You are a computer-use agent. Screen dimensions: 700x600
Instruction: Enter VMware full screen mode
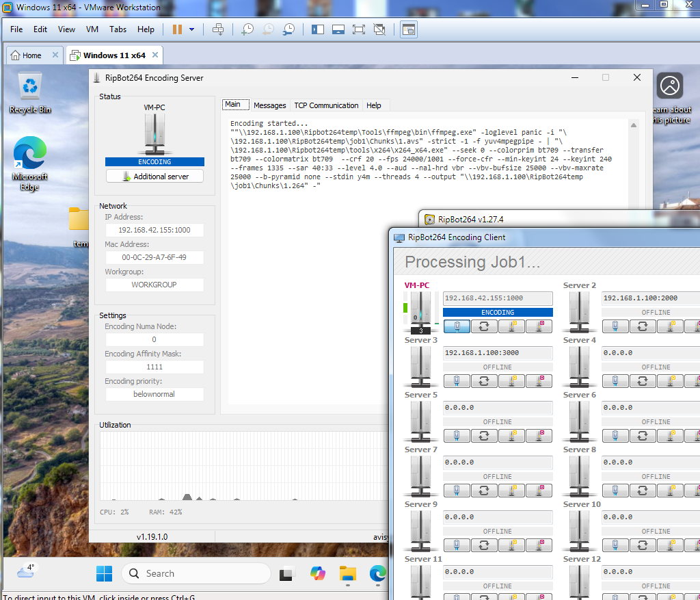tap(358, 29)
